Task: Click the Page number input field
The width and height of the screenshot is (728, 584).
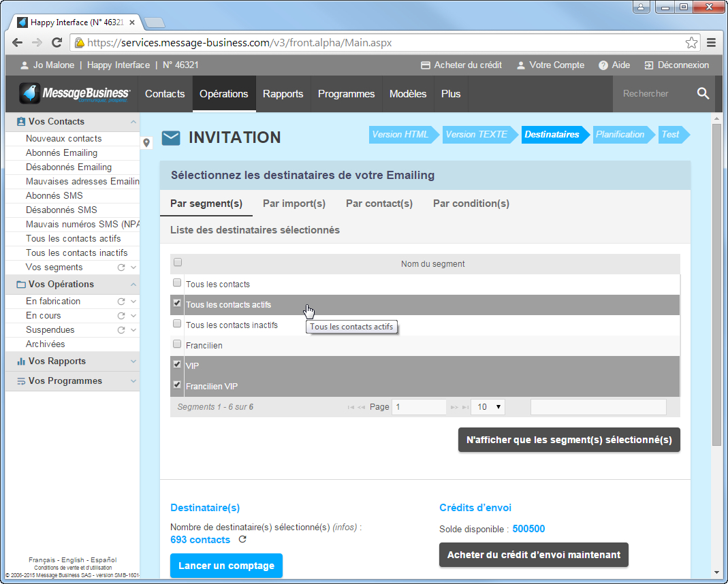Action: pos(418,406)
